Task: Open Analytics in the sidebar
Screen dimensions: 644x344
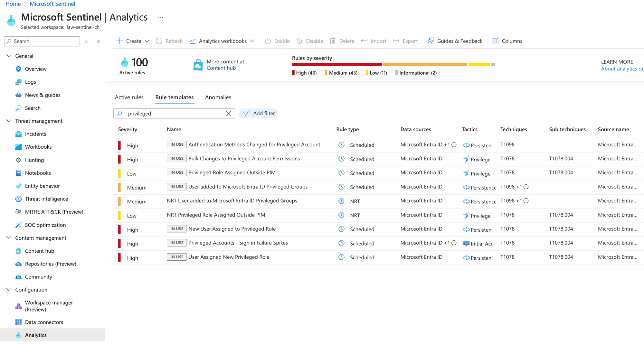Action: pyautogui.click(x=52, y=335)
